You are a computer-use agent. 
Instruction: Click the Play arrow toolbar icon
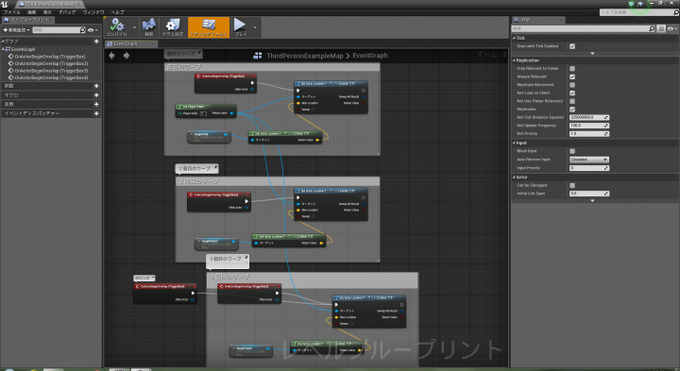tap(240, 26)
